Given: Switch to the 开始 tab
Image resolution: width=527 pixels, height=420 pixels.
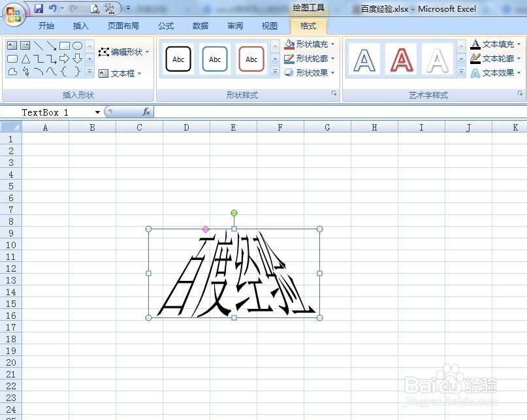Looking at the screenshot, I should pyautogui.click(x=46, y=26).
